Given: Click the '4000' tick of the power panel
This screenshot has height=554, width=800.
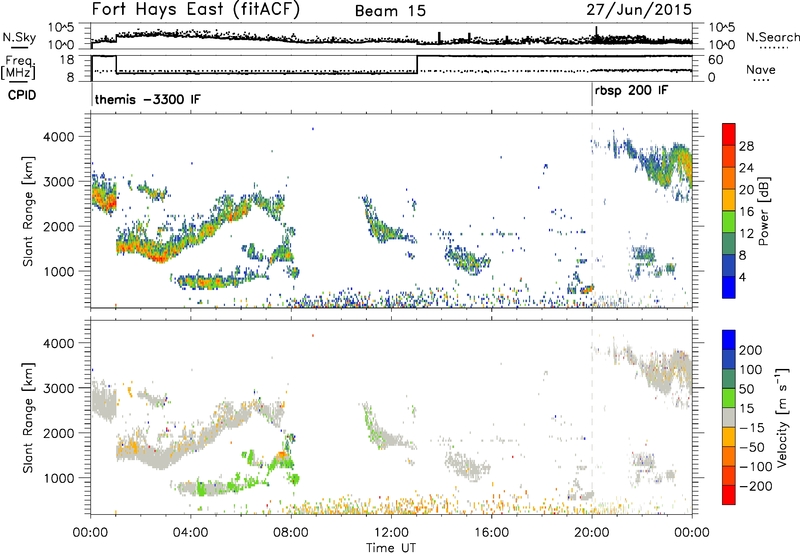Looking at the screenshot, I should 59,137.
